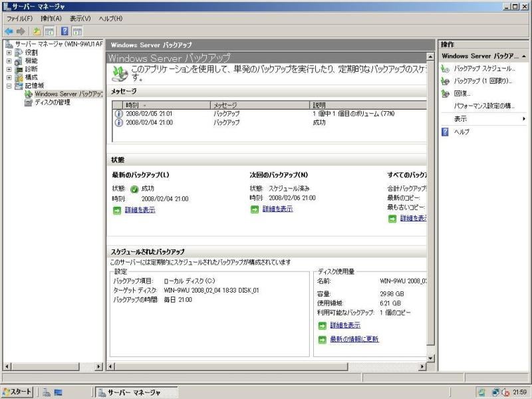Collapse the Windows Server バックアップ actions header

click(524, 57)
